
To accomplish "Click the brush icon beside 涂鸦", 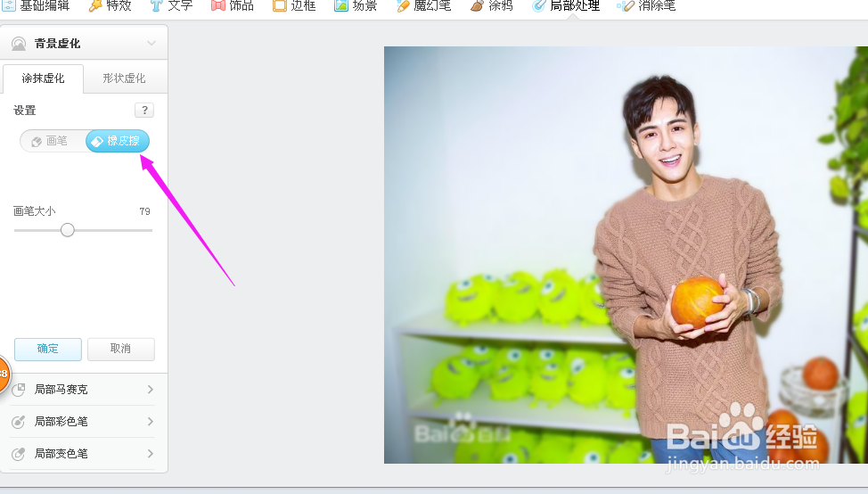I will tap(477, 6).
